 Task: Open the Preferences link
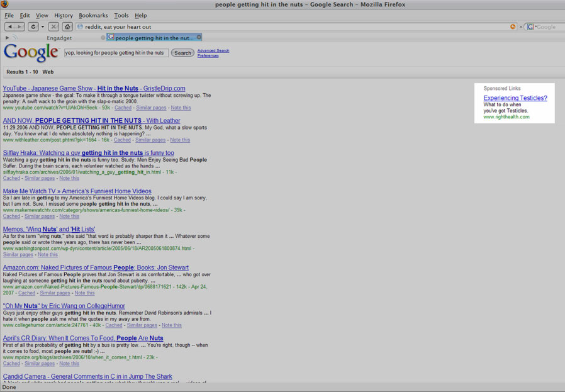(x=208, y=56)
